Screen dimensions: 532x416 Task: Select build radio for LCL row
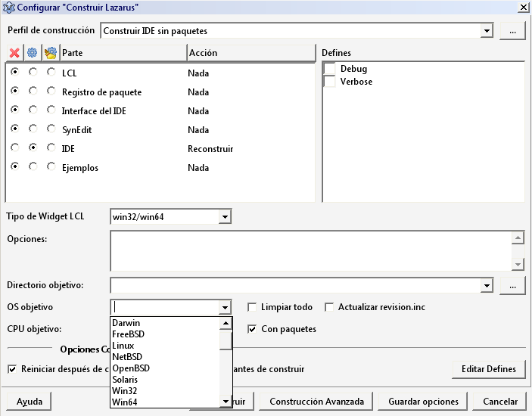click(33, 72)
